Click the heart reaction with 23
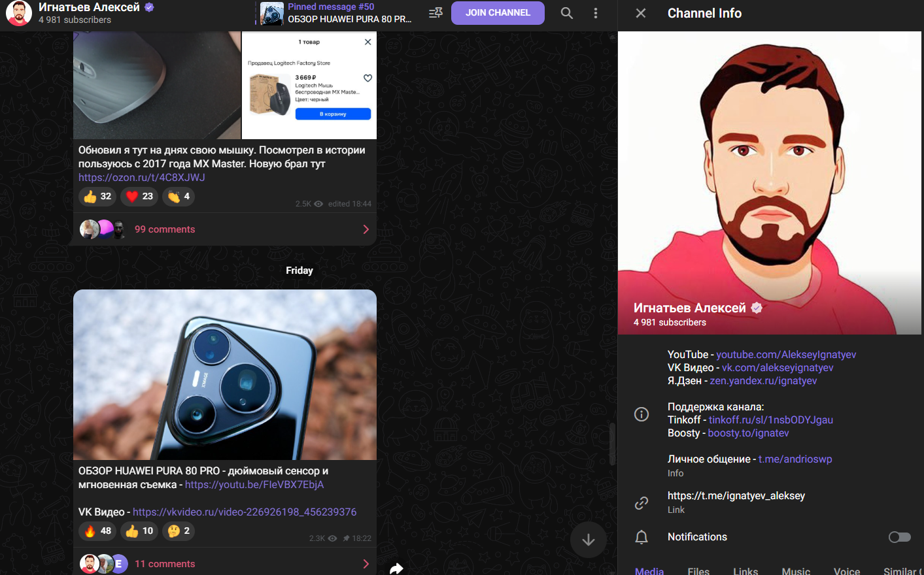Viewport: 924px width, 575px height. pyautogui.click(x=139, y=196)
